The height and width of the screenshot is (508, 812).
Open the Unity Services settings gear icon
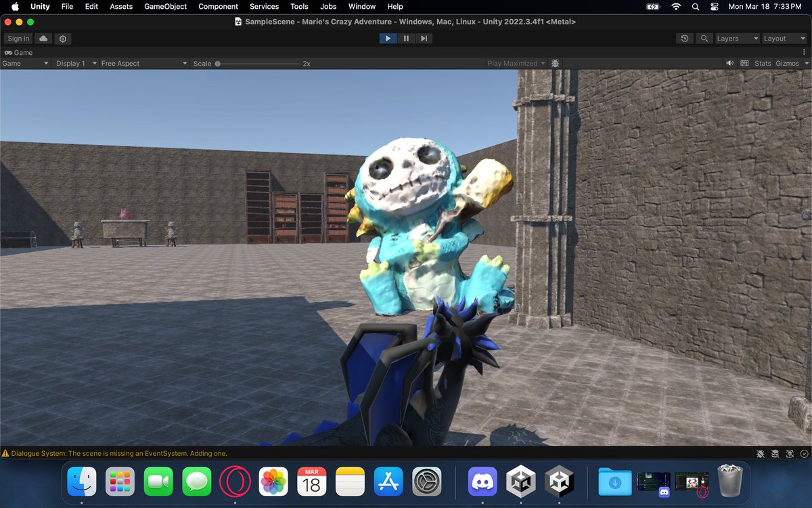[62, 39]
